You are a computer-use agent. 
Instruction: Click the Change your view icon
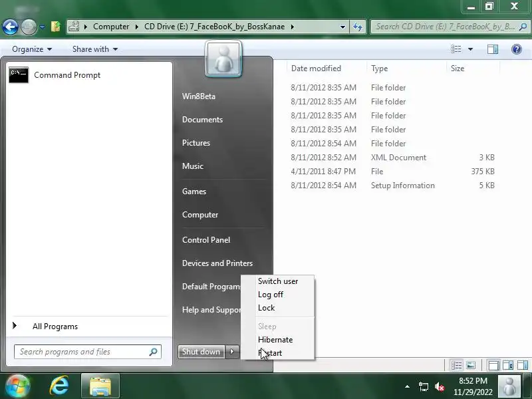pyautogui.click(x=456, y=49)
